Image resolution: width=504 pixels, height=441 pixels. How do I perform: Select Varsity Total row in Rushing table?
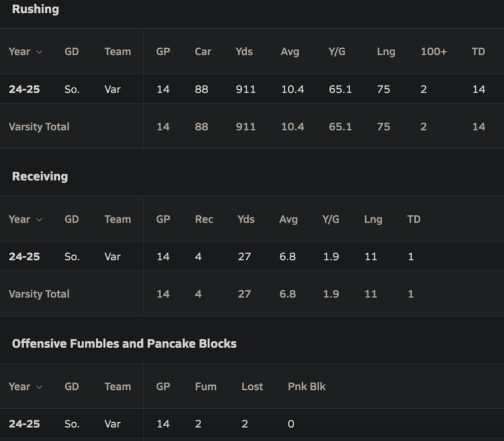click(39, 126)
